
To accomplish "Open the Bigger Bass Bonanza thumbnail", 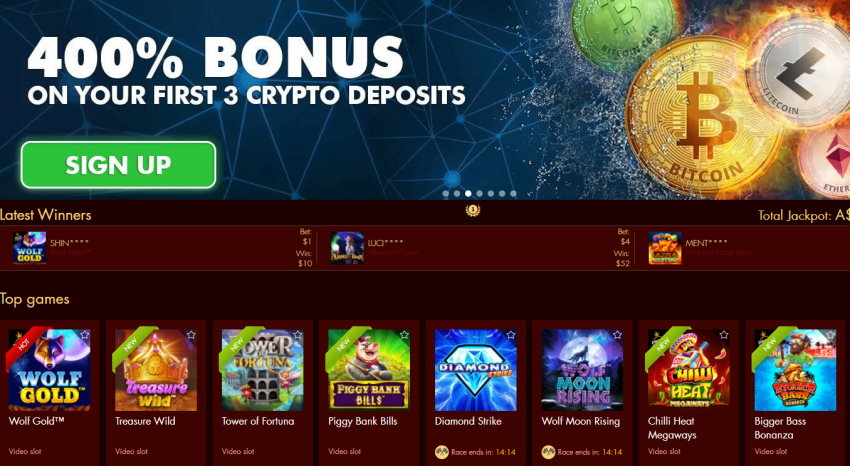I will 795,370.
